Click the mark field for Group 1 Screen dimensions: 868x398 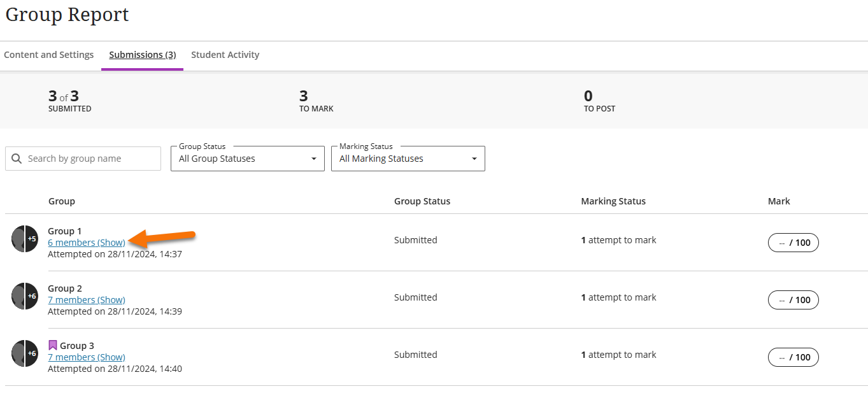(793, 243)
